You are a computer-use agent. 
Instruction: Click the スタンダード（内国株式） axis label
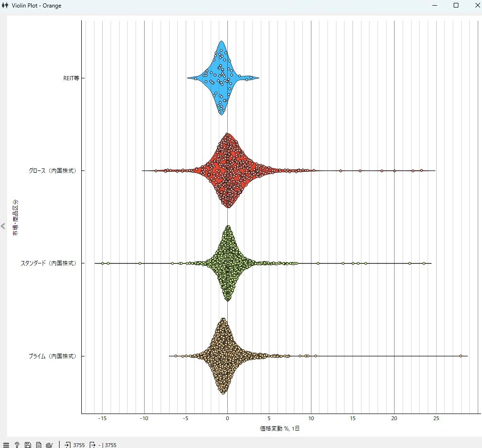point(48,263)
